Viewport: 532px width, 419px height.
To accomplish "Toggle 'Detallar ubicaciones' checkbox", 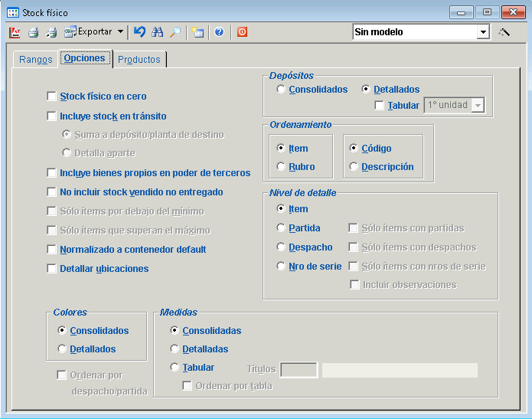I will [x=52, y=269].
